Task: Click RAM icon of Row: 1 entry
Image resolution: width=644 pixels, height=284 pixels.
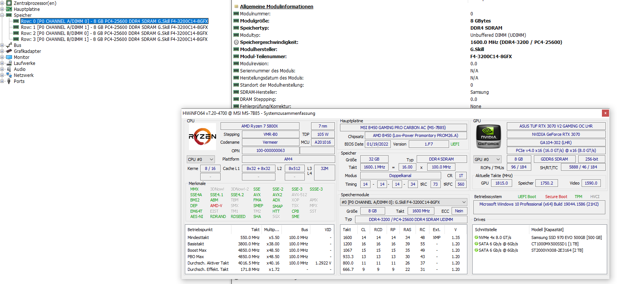Action: [16, 27]
